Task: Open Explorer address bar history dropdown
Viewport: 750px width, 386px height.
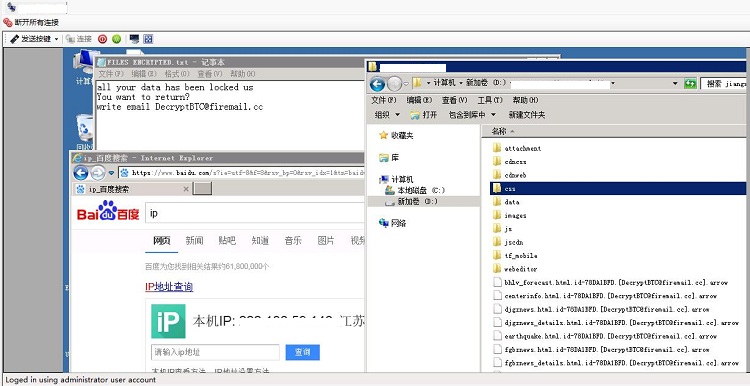Action: point(675,84)
